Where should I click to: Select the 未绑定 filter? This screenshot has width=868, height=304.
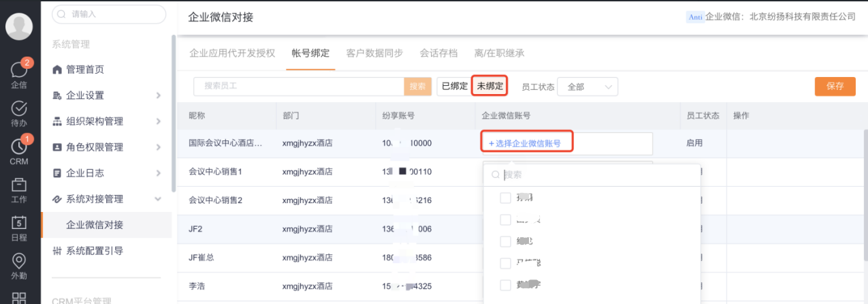tap(490, 87)
